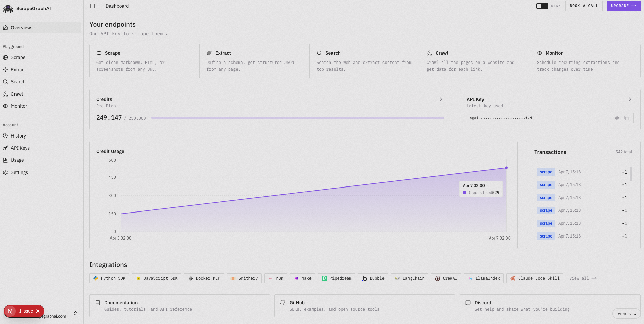Open Search playground in sidebar
644x324 pixels.
(x=41, y=82)
